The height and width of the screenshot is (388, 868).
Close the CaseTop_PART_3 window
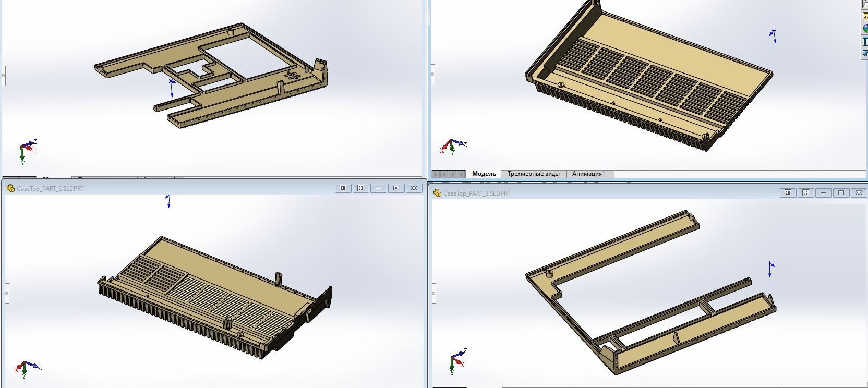click(859, 193)
